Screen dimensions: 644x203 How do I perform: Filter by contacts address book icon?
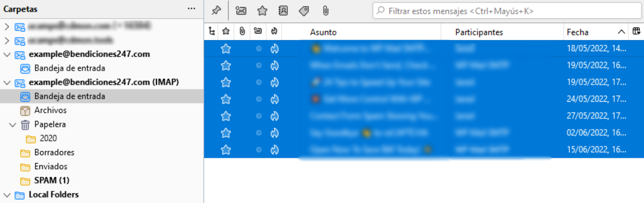tap(283, 11)
